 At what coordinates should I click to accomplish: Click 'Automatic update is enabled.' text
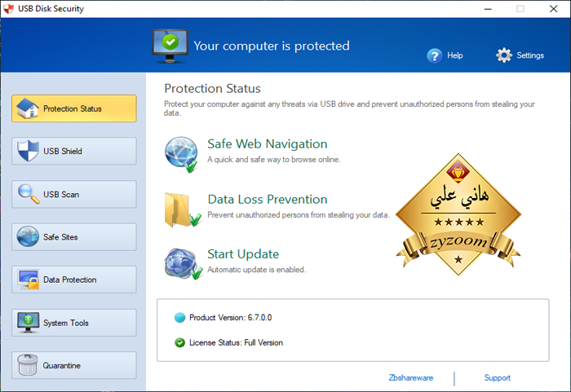point(257,270)
